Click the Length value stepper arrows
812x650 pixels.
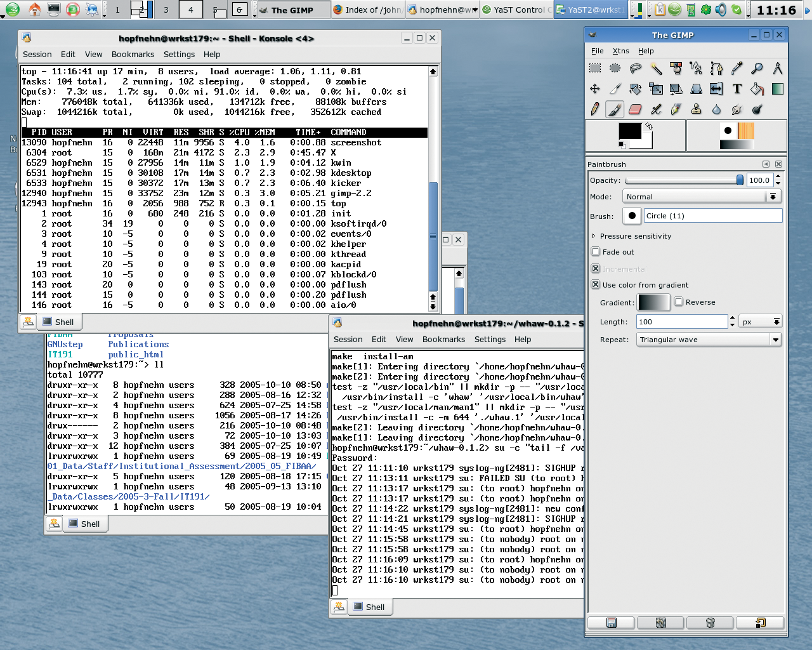[x=732, y=322]
